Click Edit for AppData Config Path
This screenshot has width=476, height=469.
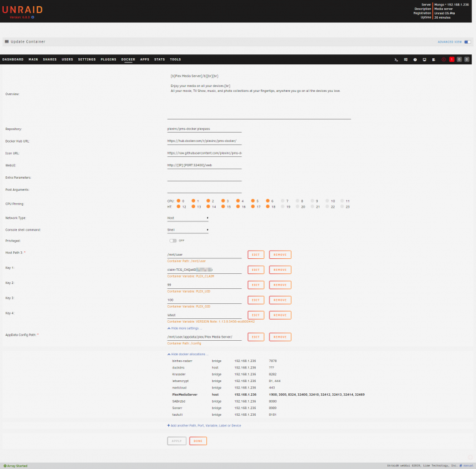tap(256, 337)
